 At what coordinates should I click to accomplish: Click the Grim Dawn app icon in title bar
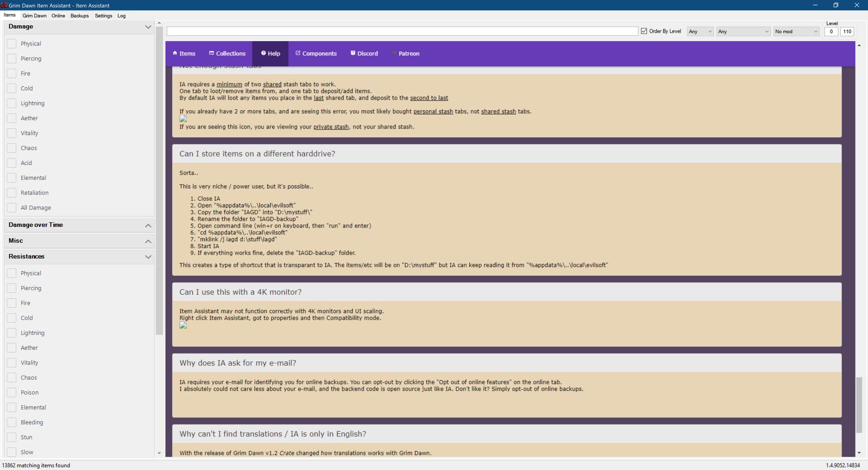point(4,5)
